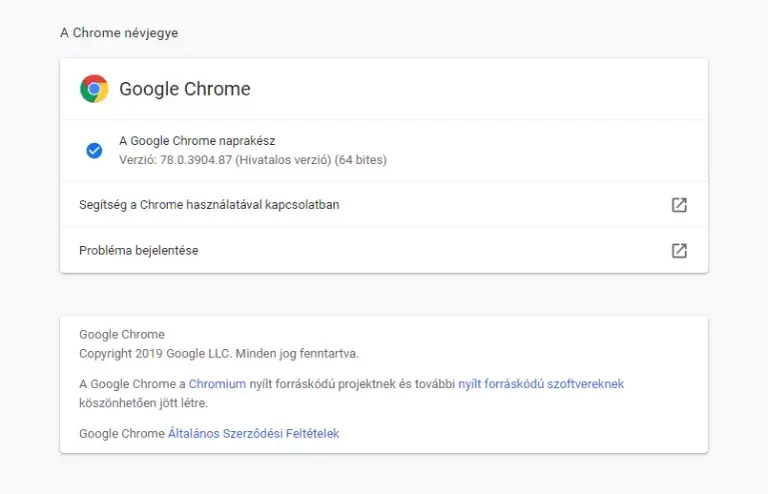This screenshot has width=768, height=494.
Task: Click the 'A Chrome névjegye' heading
Action: (119, 33)
